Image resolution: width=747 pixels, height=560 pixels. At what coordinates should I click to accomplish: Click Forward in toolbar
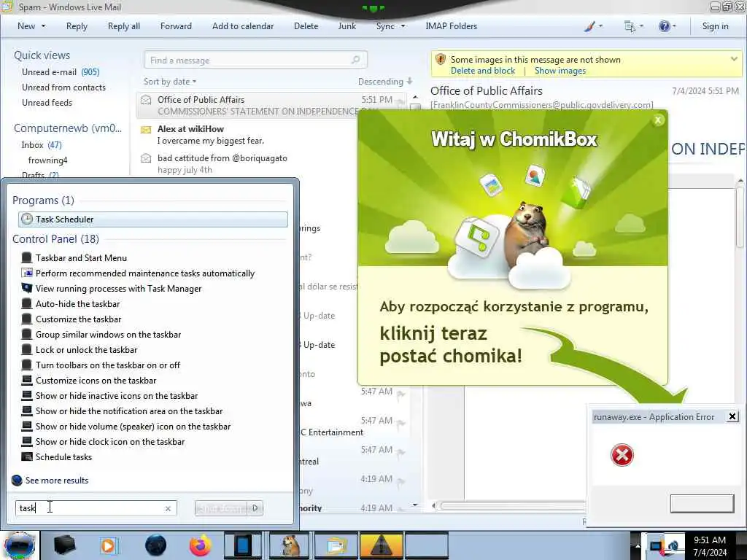[x=176, y=26]
